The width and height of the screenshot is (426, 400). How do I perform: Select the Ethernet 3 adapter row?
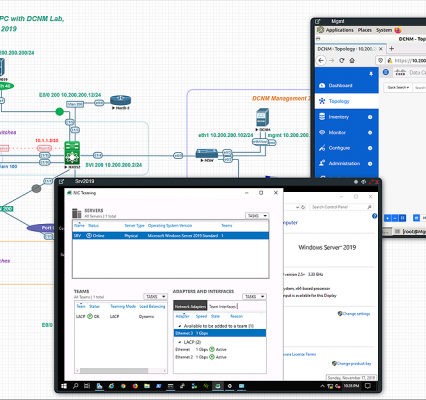tap(220, 333)
